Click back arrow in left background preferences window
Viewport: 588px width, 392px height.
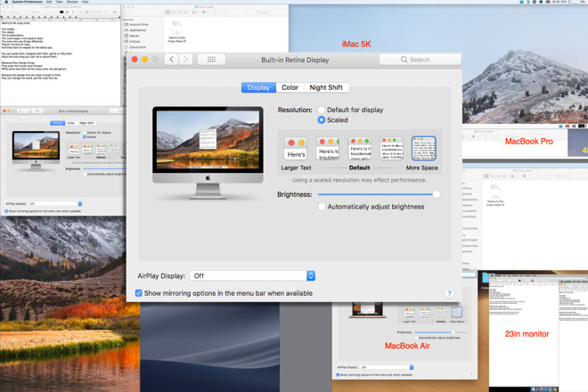(x=20, y=111)
